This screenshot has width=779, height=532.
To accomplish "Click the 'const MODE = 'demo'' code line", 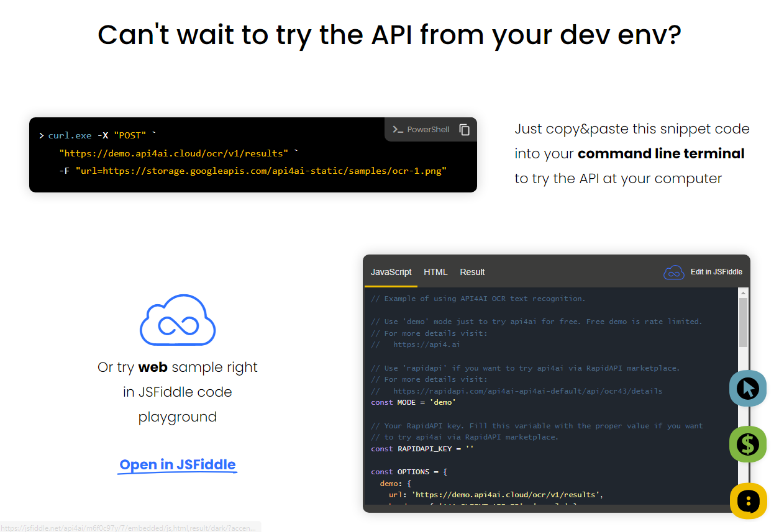I will (413, 402).
